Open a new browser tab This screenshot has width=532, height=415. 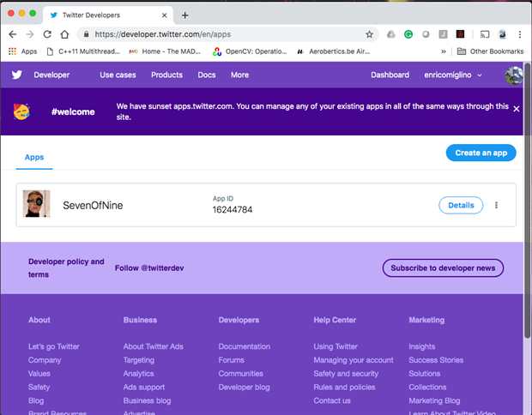tap(184, 15)
